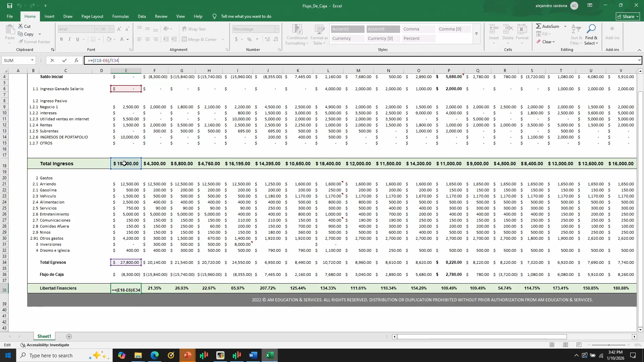644x362 pixels.
Task: Toggle Bold formatting button
Action: [61, 39]
